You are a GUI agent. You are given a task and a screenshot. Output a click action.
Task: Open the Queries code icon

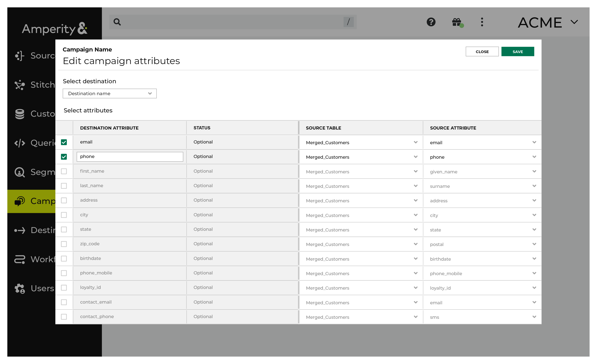pyautogui.click(x=20, y=143)
